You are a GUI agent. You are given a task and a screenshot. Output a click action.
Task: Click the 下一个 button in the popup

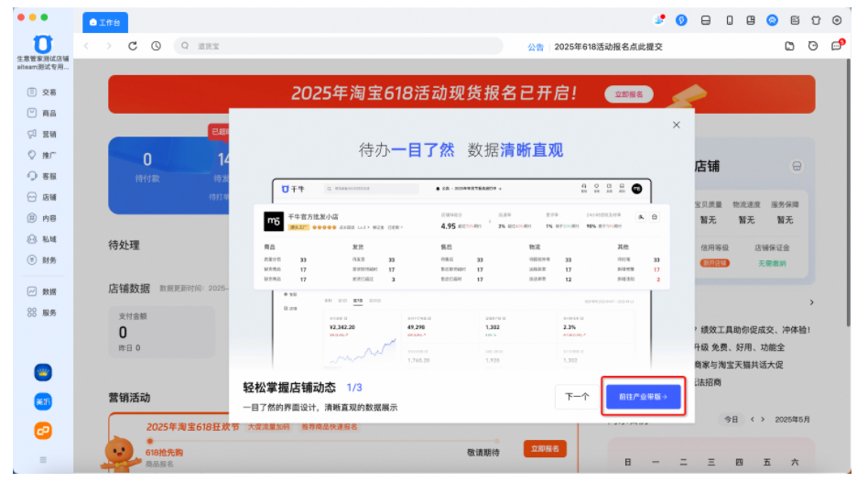point(577,397)
